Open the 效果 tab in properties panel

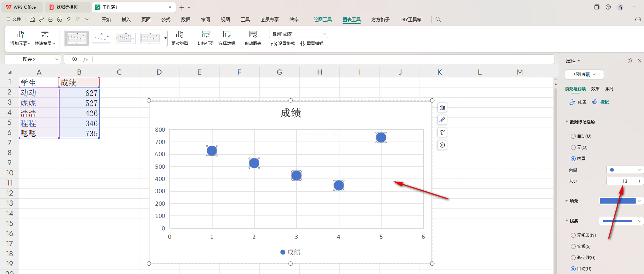595,89
